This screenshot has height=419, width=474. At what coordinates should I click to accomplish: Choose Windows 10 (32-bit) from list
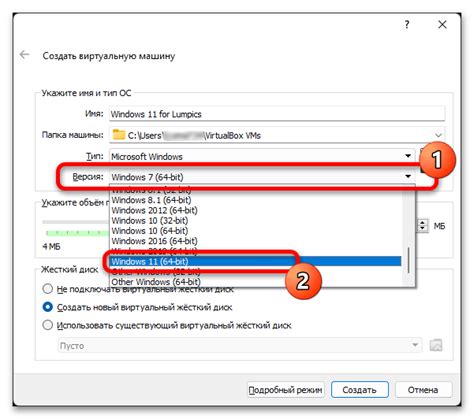pos(255,221)
